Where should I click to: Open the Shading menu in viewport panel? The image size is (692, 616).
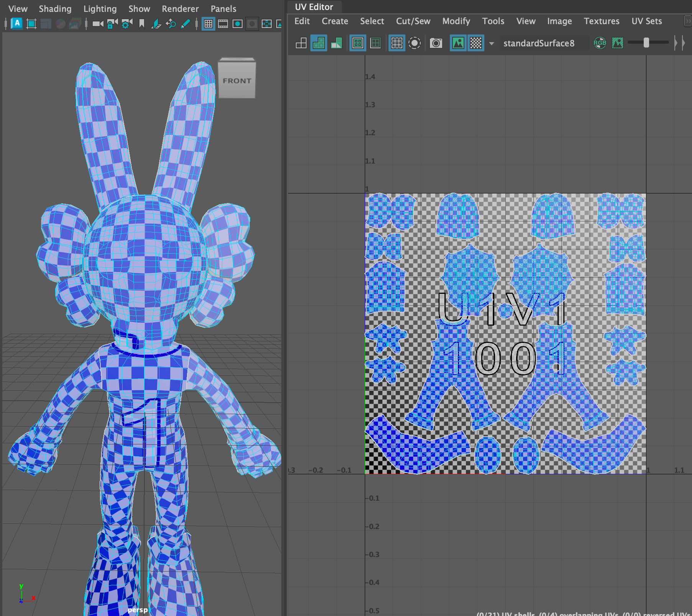(x=55, y=9)
